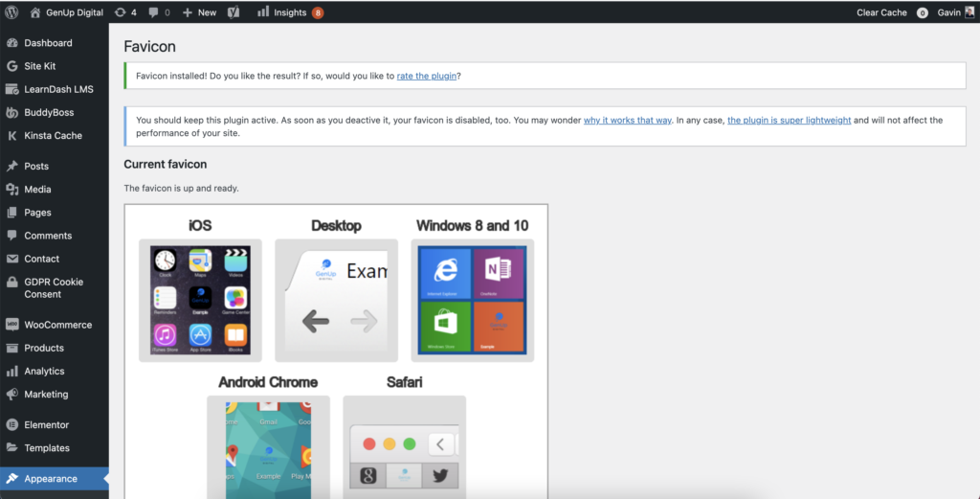The image size is (980, 499).
Task: Click the Android Chrome favicon preview
Action: click(268, 447)
